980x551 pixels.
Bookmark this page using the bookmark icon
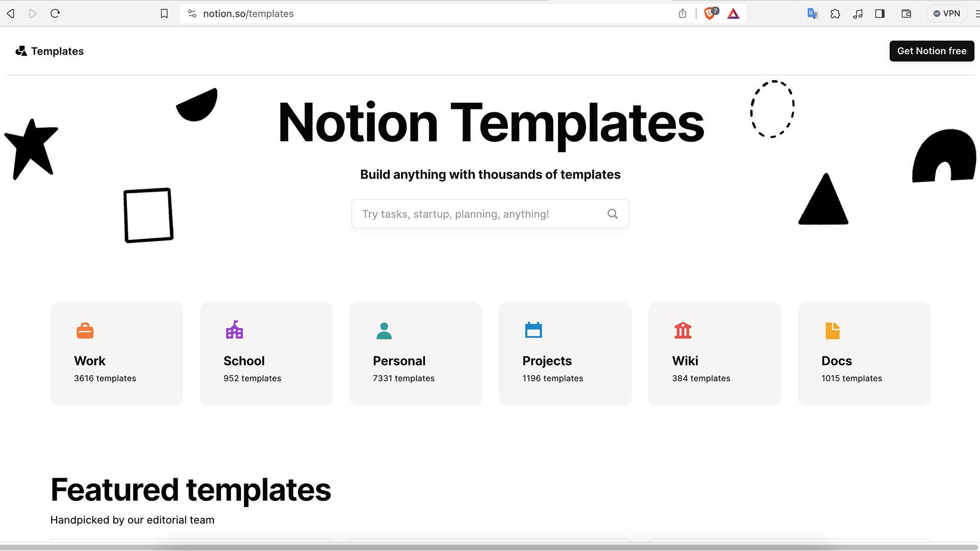[x=164, y=14]
